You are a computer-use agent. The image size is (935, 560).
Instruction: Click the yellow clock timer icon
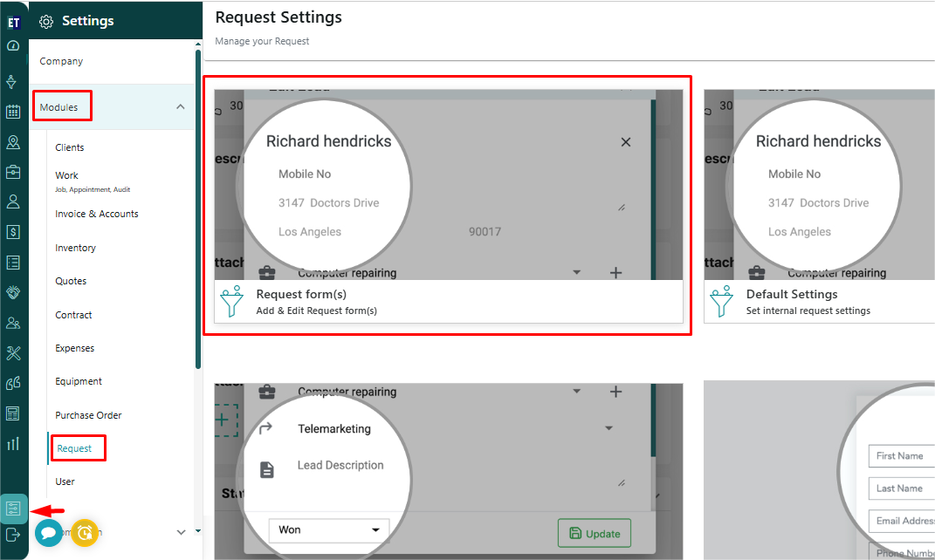85,532
